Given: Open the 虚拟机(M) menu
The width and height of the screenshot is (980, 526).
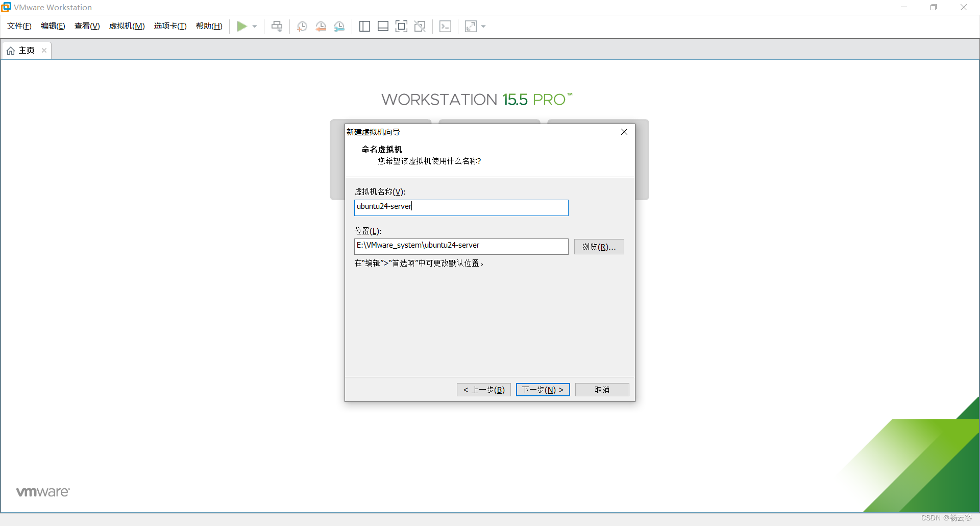Looking at the screenshot, I should pos(127,26).
